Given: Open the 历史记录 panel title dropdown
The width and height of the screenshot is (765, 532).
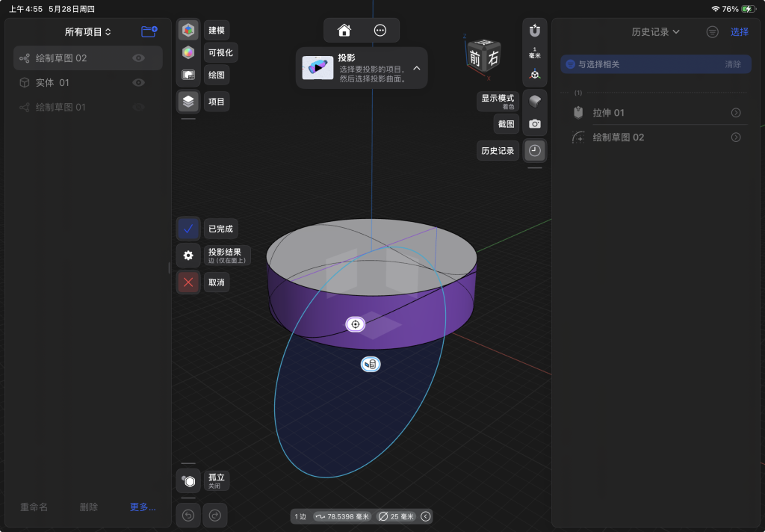Looking at the screenshot, I should 655,31.
